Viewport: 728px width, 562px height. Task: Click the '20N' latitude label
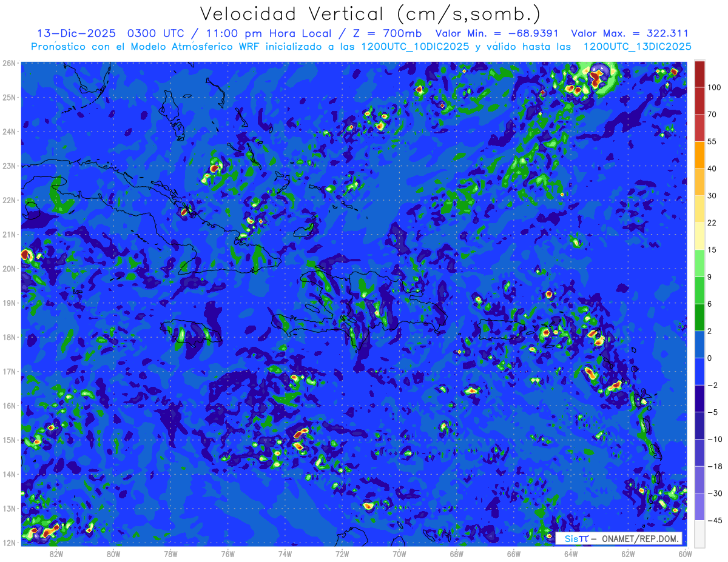9,269
